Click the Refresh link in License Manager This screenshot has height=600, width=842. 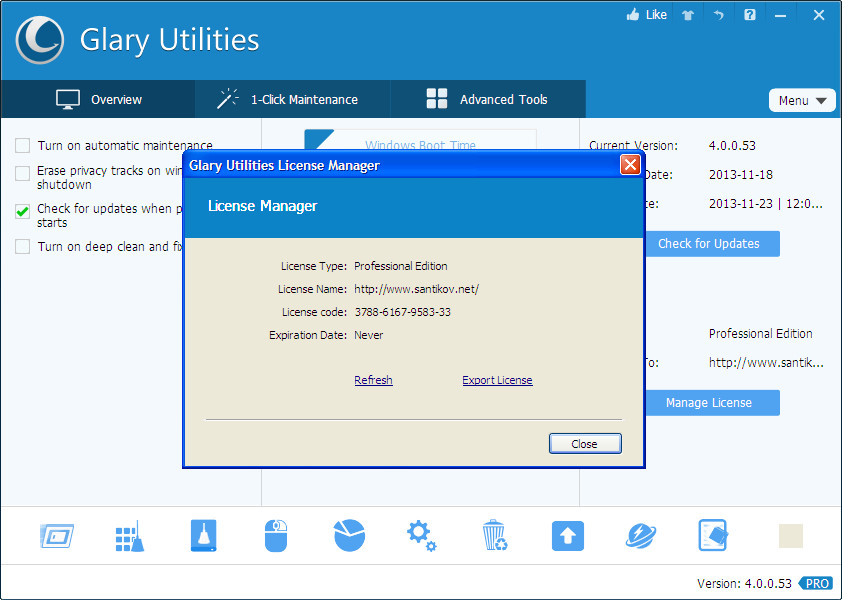coord(373,380)
